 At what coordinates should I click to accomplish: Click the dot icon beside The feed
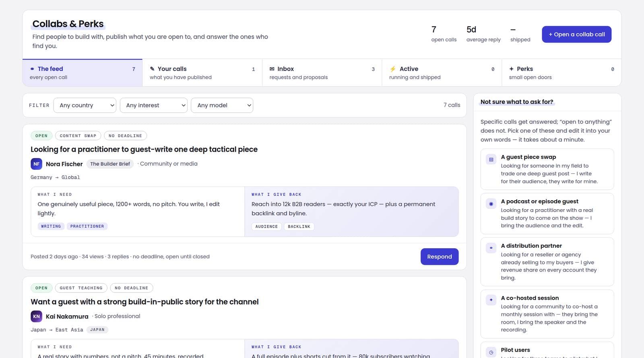(32, 69)
